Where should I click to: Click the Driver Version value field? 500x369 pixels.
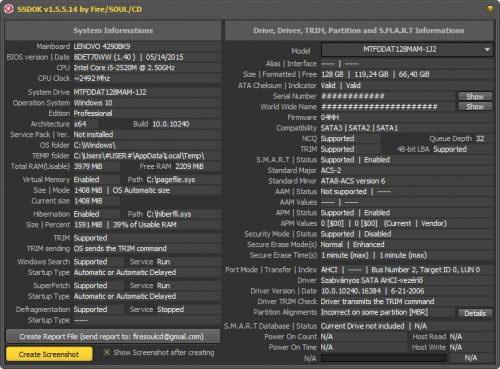[407, 291]
